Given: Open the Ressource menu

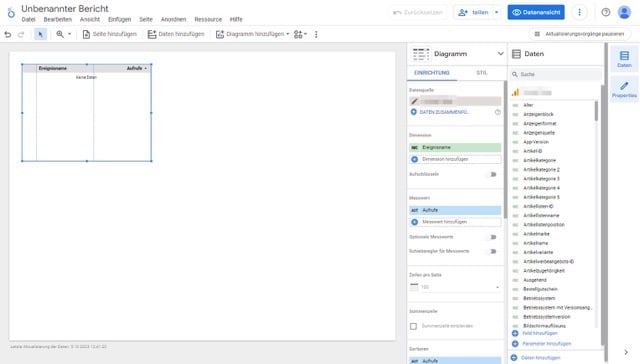Looking at the screenshot, I should click(x=208, y=20).
